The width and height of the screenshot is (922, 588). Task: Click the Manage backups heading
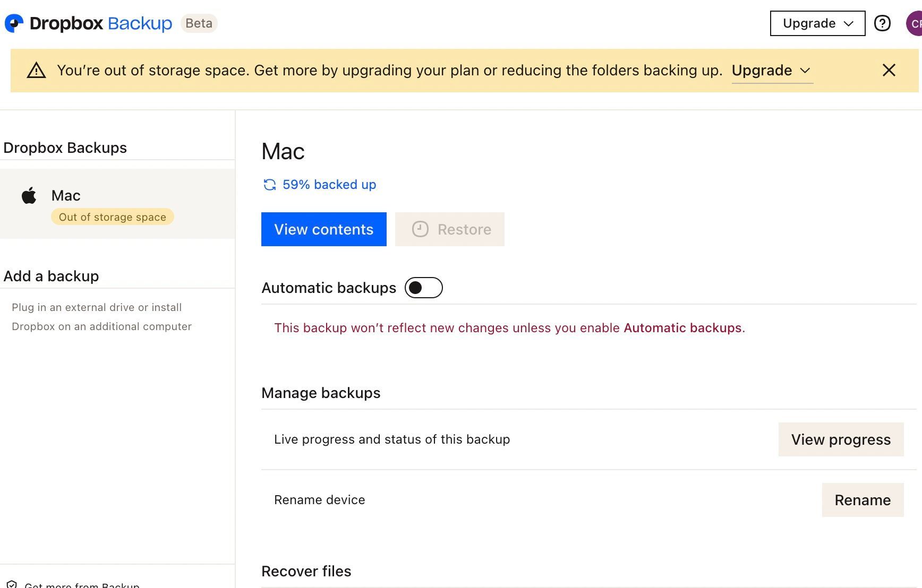coord(321,393)
